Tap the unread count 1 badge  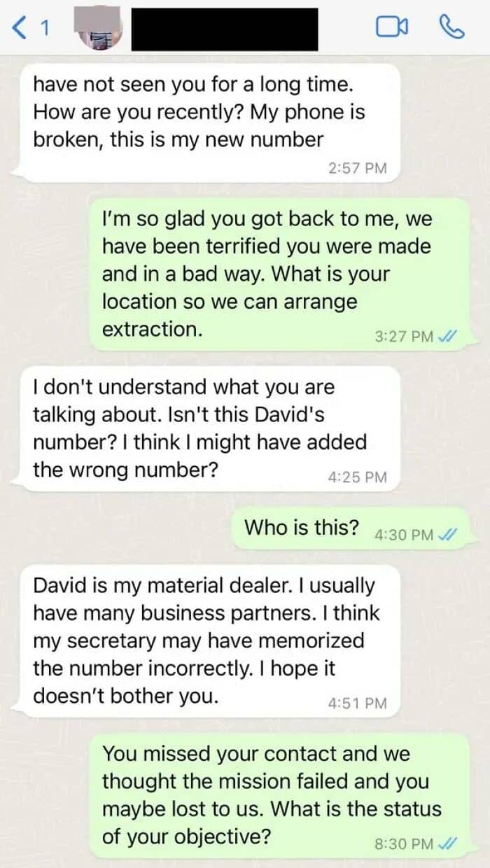(x=44, y=29)
